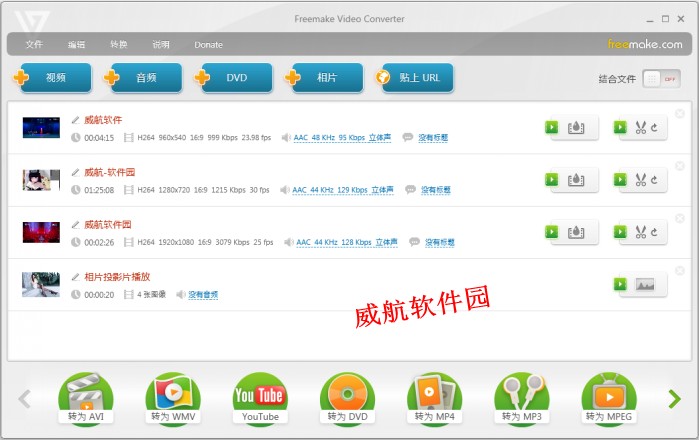
Task: Show previous output formats with left arrow
Action: pos(25,399)
